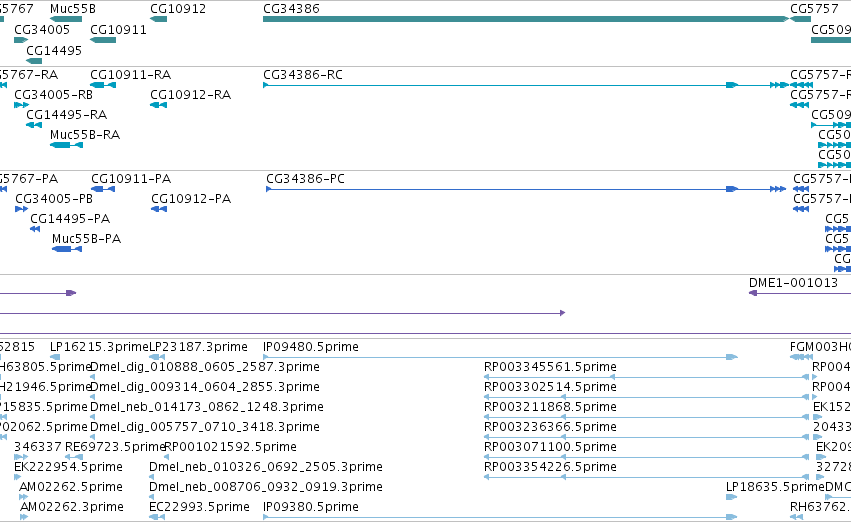
Task: Open Dmel_dig_005757_0710_3418.3prime
Action: coord(205,428)
